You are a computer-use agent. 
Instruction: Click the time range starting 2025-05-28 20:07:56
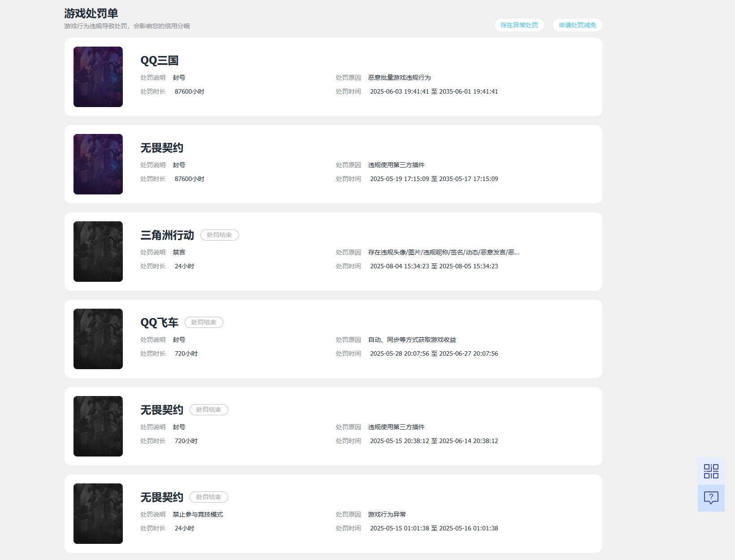coord(434,353)
